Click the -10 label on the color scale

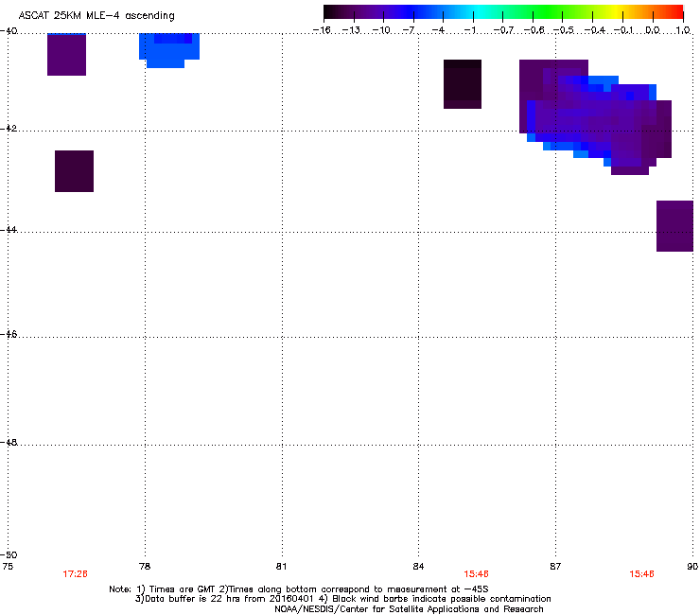[381, 30]
